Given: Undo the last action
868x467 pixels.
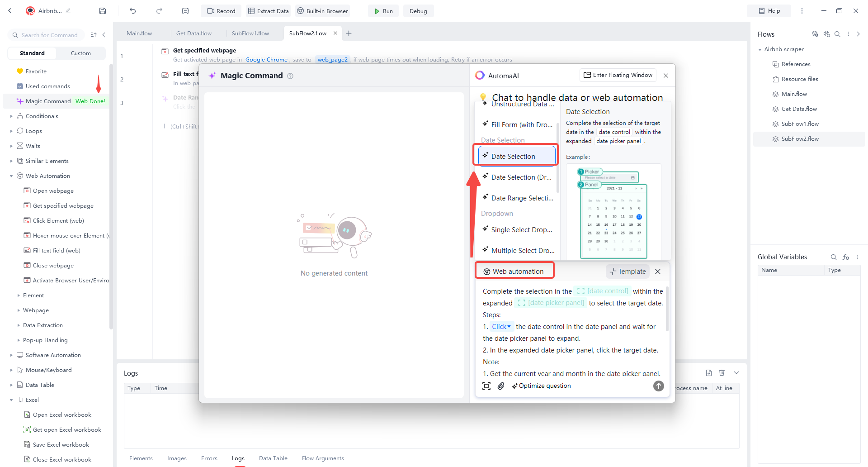Looking at the screenshot, I should point(132,10).
